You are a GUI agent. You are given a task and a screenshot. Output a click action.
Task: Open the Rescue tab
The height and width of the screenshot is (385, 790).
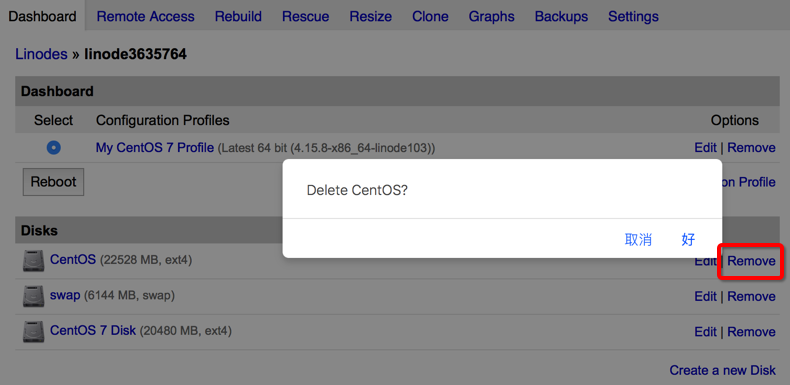click(x=305, y=17)
